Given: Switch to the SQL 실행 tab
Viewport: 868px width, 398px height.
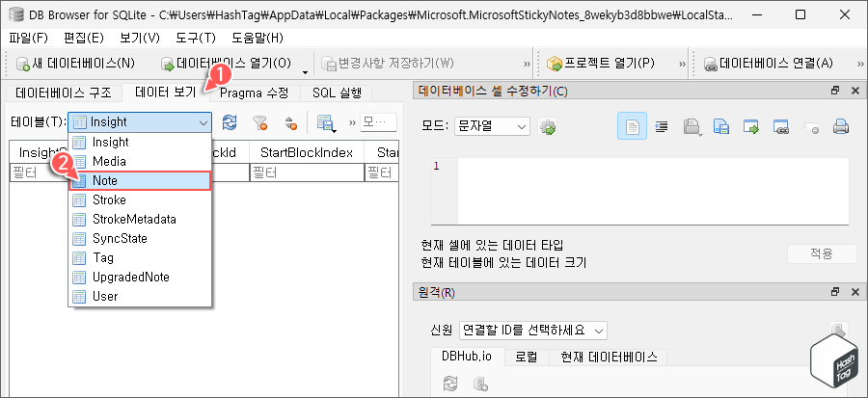Looking at the screenshot, I should coord(337,93).
